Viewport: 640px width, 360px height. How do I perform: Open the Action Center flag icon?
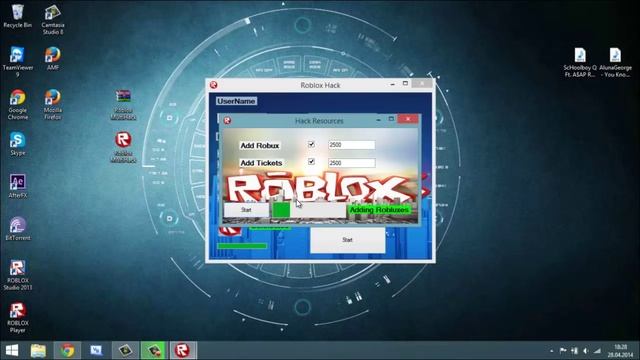pos(563,351)
